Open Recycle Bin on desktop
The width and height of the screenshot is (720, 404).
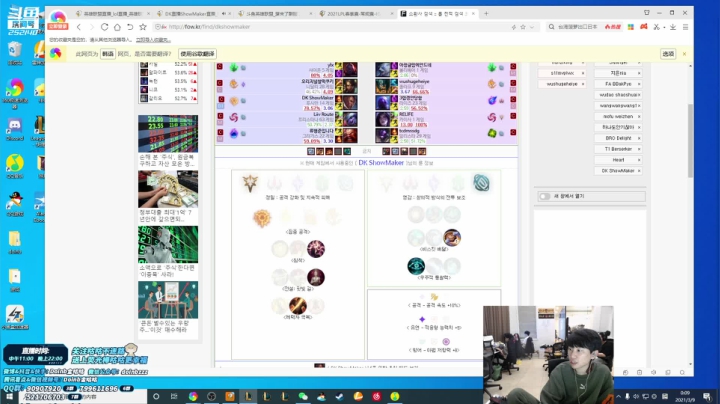15,53
